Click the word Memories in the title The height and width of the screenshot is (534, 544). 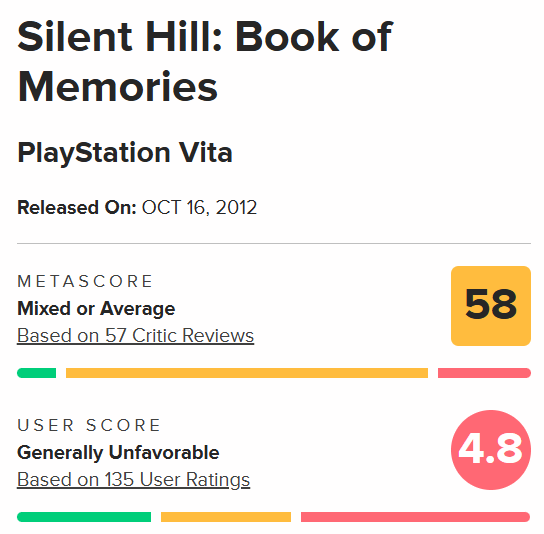[x=117, y=86]
